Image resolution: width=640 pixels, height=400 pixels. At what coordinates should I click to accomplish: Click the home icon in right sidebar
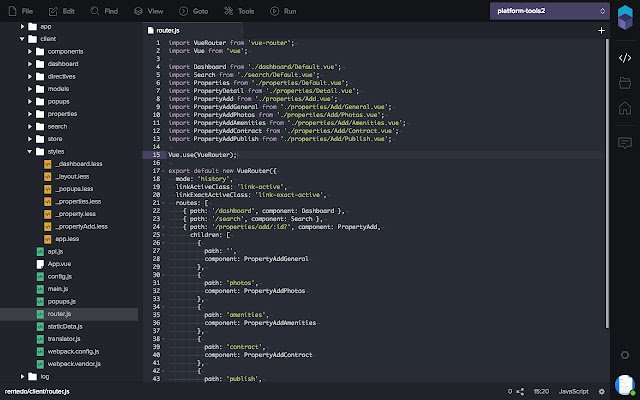pyautogui.click(x=625, y=108)
